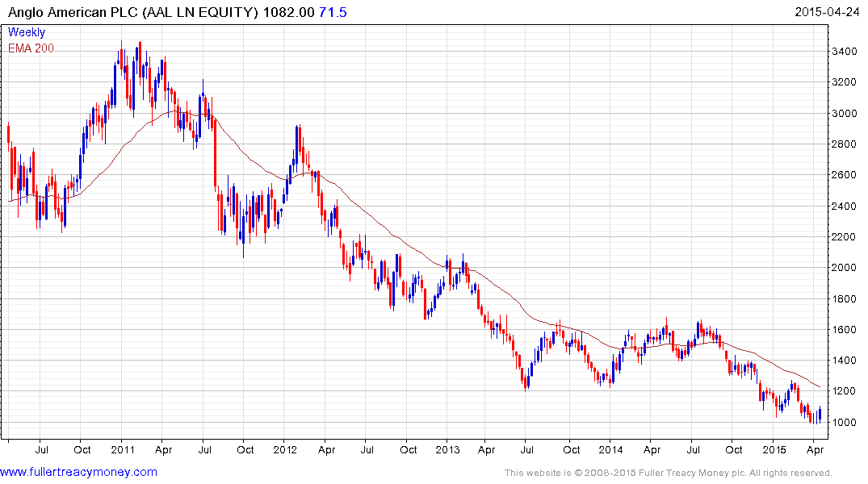Click the www.fullertreacymoney.com link

tap(78, 472)
